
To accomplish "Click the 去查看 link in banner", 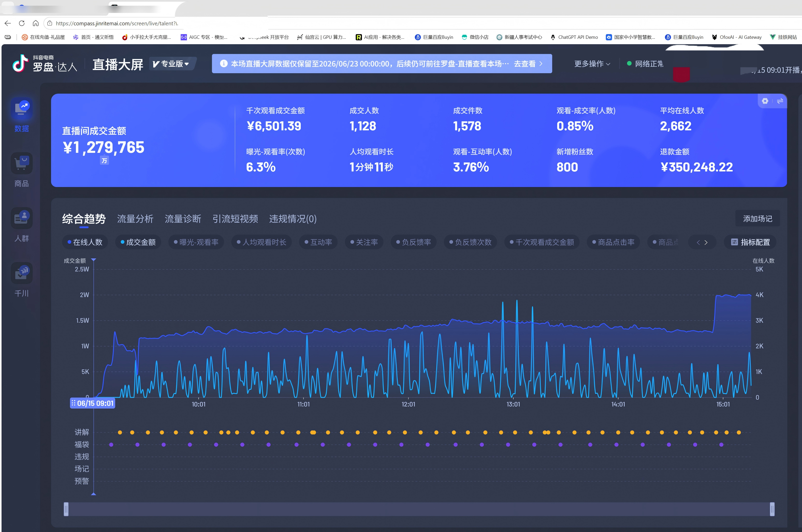I will 528,64.
